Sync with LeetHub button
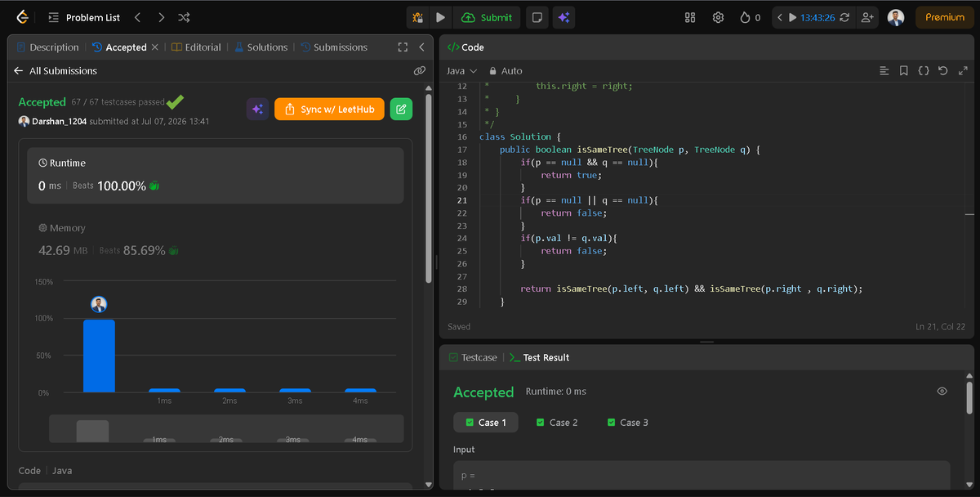This screenshot has width=980, height=497. (329, 109)
